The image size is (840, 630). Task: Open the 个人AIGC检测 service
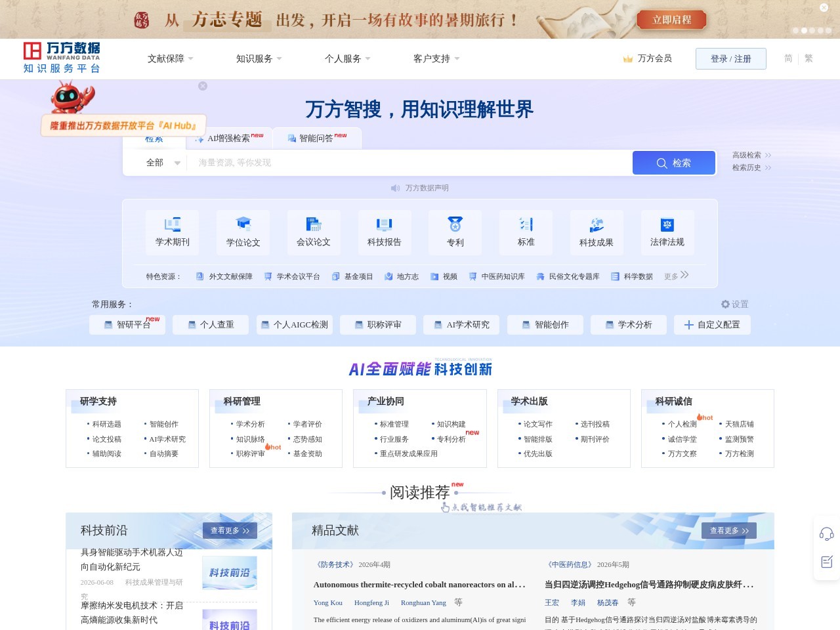(x=294, y=325)
